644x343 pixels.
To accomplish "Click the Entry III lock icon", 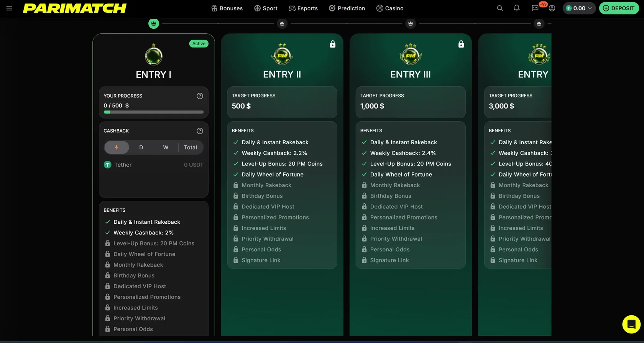I will click(x=461, y=44).
